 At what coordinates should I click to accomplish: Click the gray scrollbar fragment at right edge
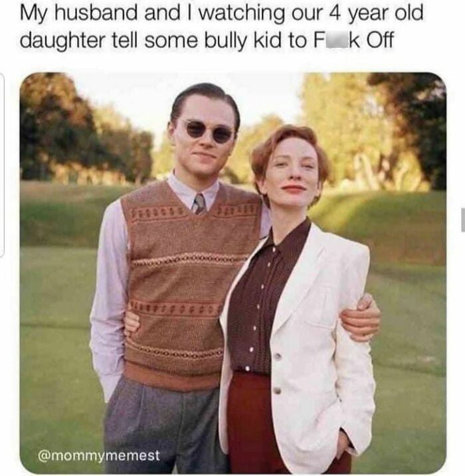point(463,220)
